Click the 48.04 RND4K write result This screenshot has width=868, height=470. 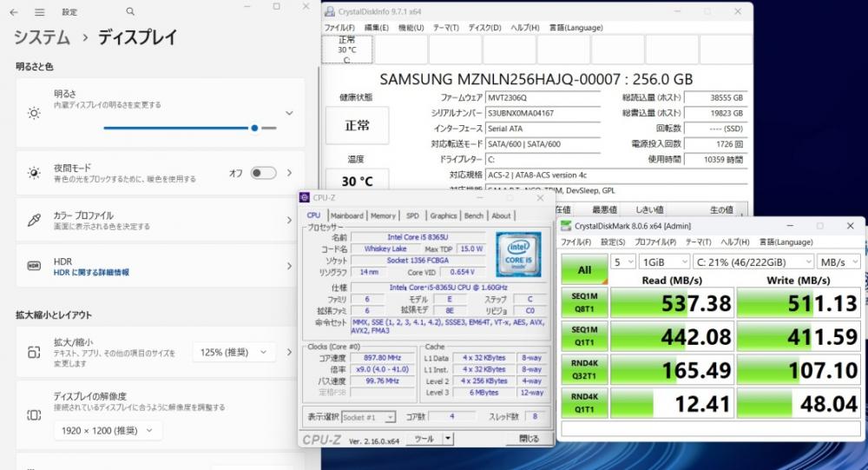click(799, 403)
